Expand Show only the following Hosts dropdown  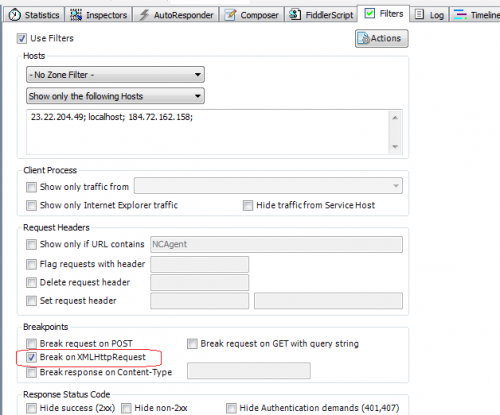115,96
